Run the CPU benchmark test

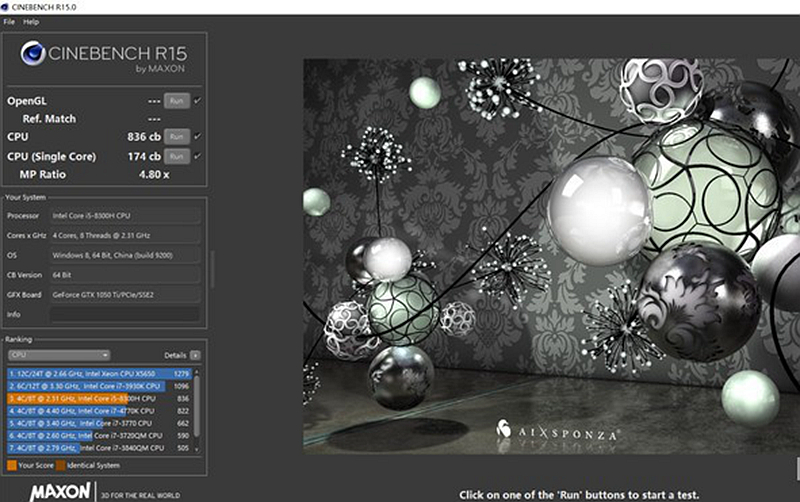tap(177, 136)
